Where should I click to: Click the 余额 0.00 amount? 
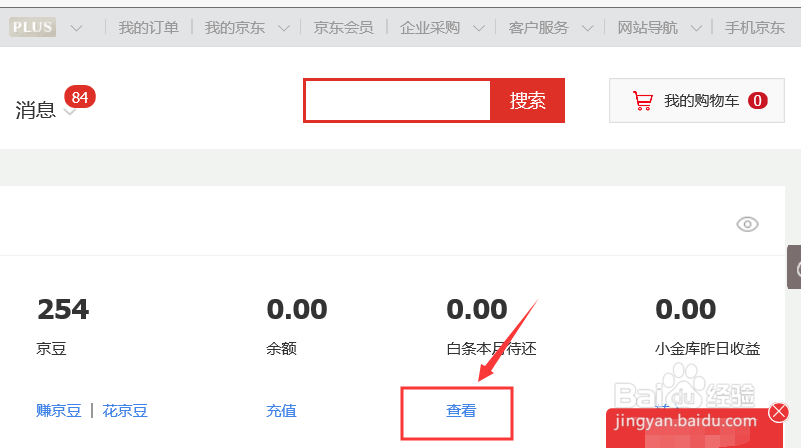click(297, 310)
